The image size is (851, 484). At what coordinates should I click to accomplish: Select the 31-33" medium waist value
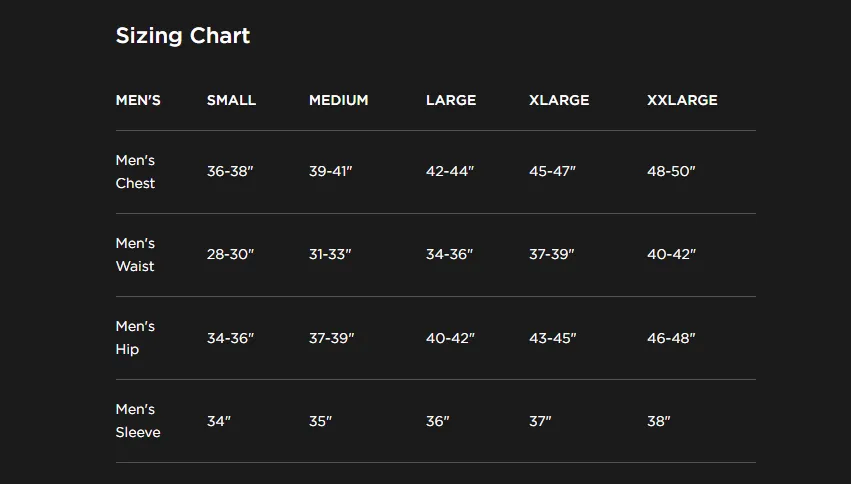click(330, 254)
